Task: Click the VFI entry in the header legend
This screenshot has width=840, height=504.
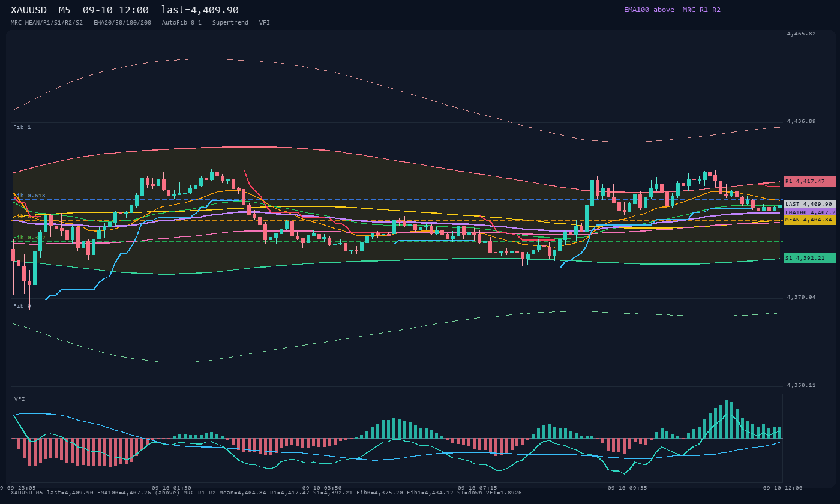Action: 265,23
